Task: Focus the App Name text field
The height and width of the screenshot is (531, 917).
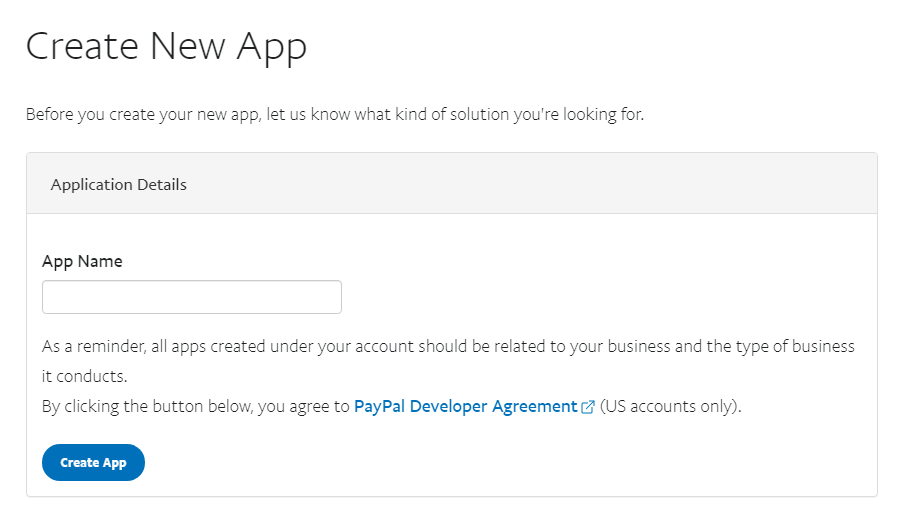Action: [x=192, y=297]
